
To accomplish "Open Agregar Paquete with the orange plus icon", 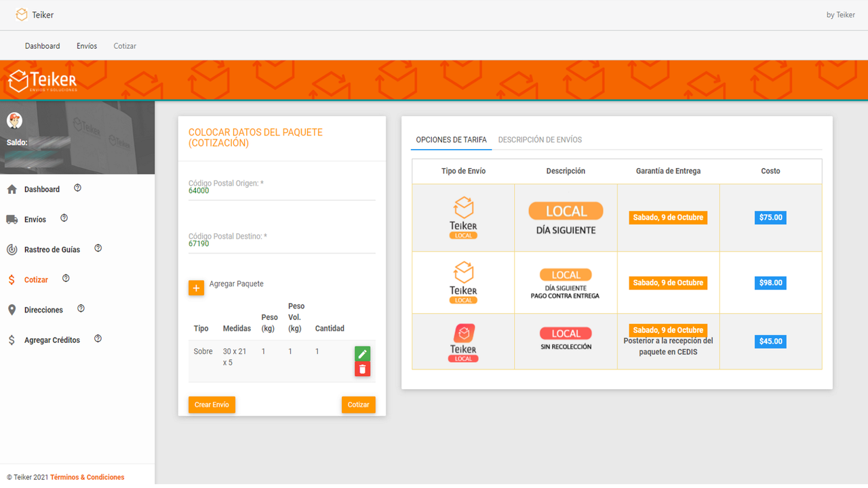I will point(196,287).
